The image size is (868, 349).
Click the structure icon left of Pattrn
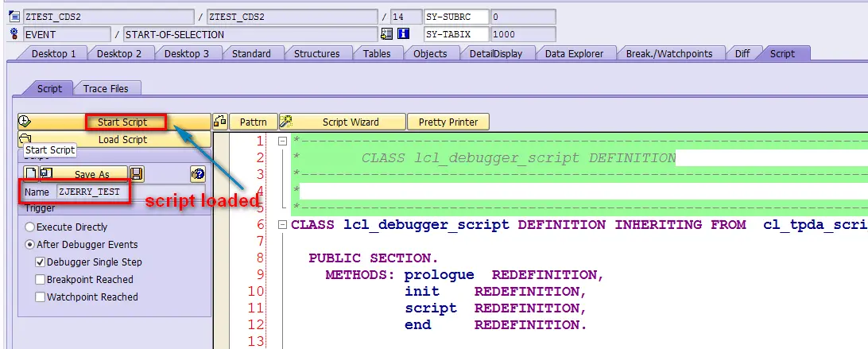(219, 122)
